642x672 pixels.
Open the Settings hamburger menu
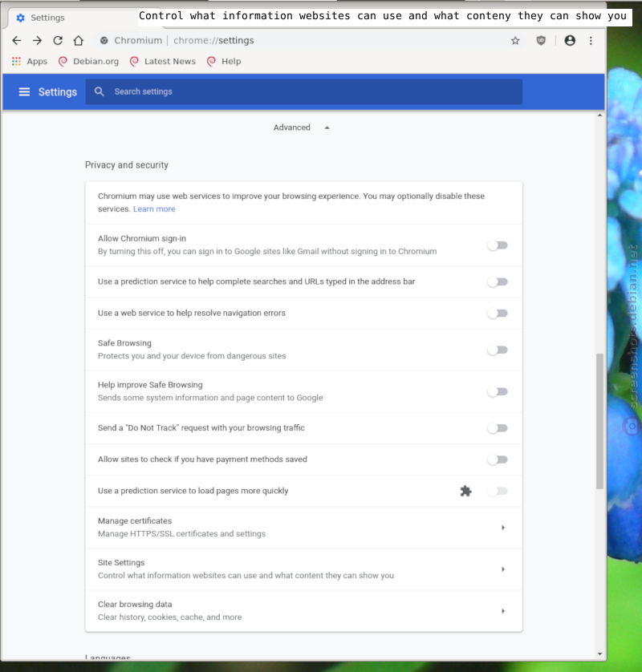point(24,91)
